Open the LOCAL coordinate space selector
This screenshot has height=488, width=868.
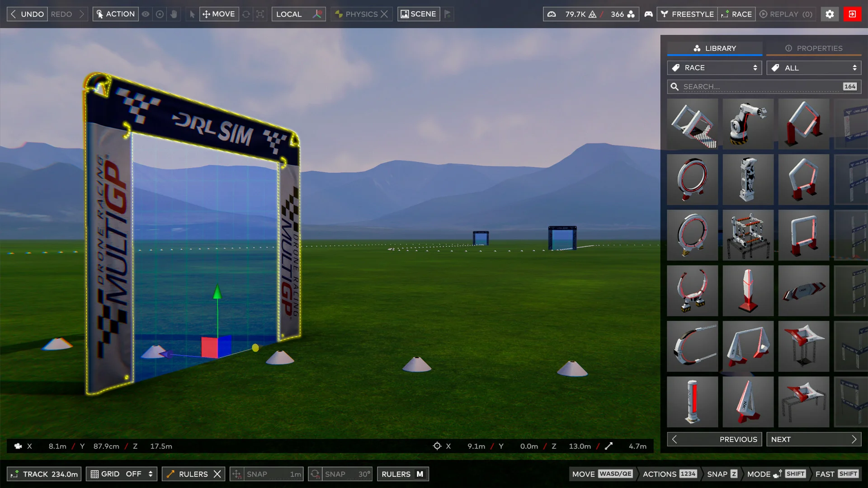[x=298, y=14]
